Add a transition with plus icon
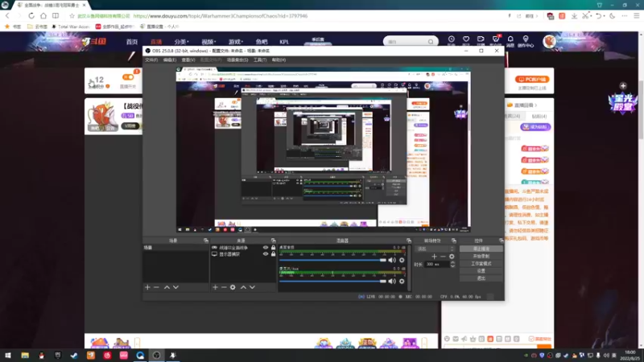 [x=434, y=257]
